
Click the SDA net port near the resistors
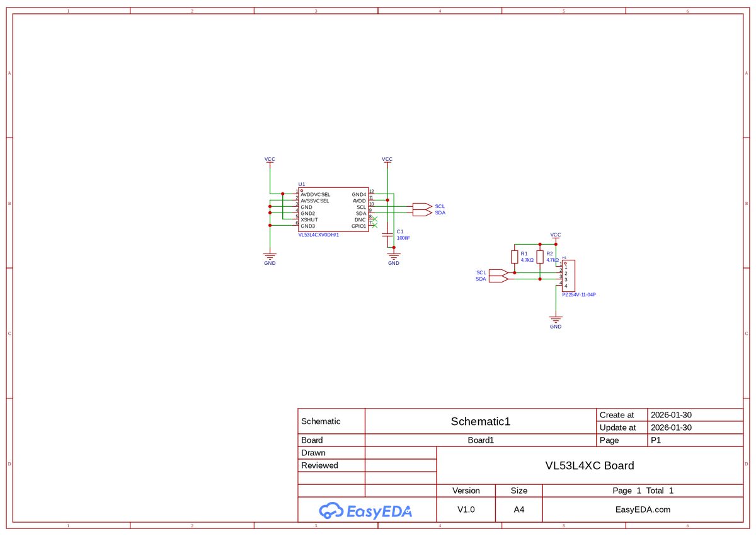[x=498, y=279]
